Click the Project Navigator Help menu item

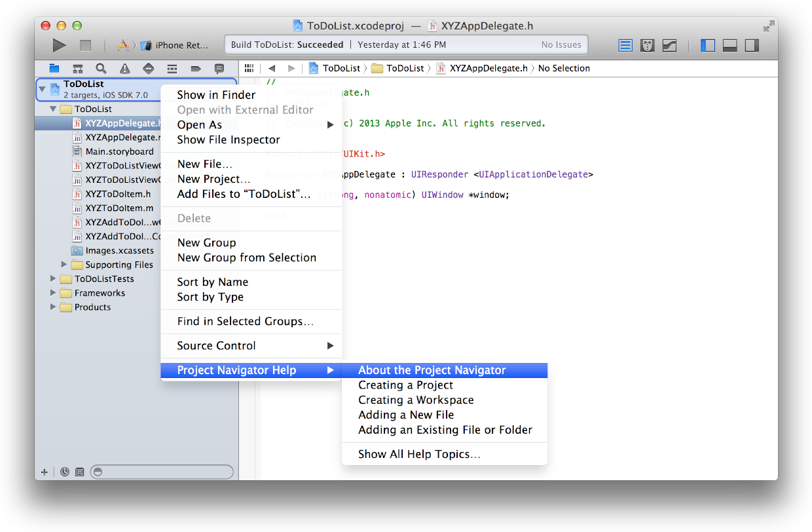(251, 370)
